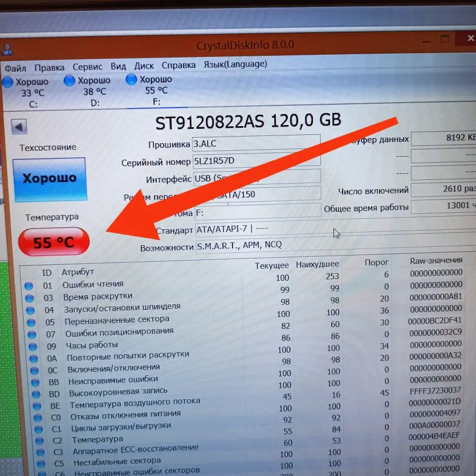Click the Прошивка field showing 3.ALC
Image resolution: width=476 pixels, height=476 pixels.
coord(256,143)
